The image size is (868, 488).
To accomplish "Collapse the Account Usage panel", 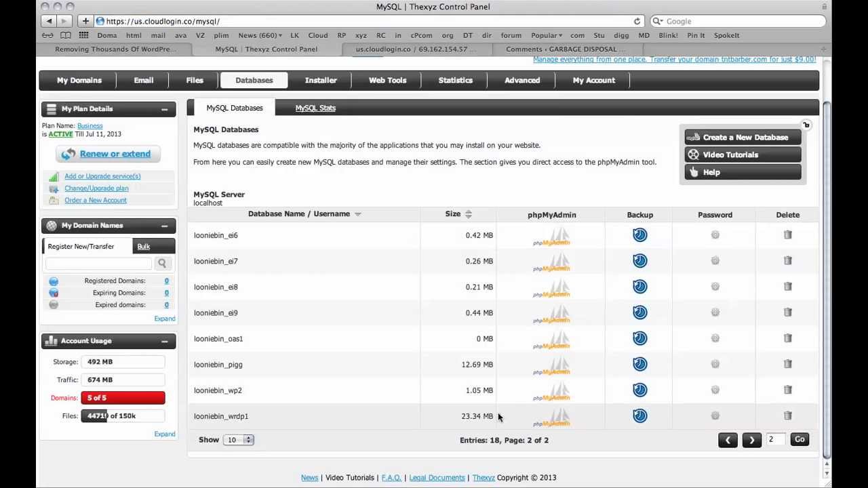I will pos(164,341).
